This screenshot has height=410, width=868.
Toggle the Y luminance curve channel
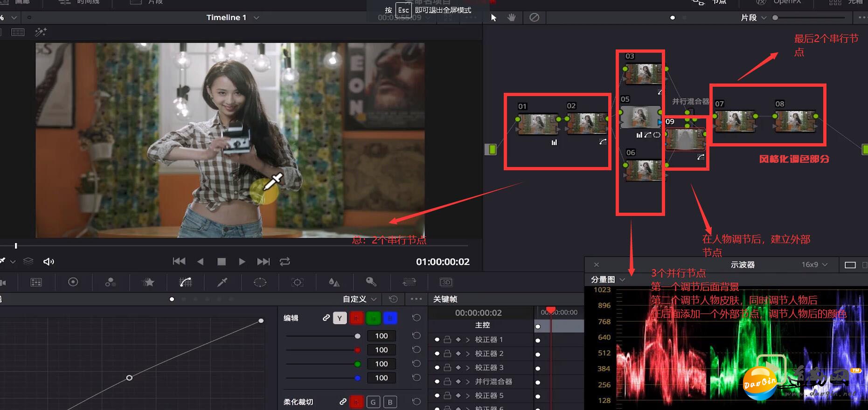[340, 318]
